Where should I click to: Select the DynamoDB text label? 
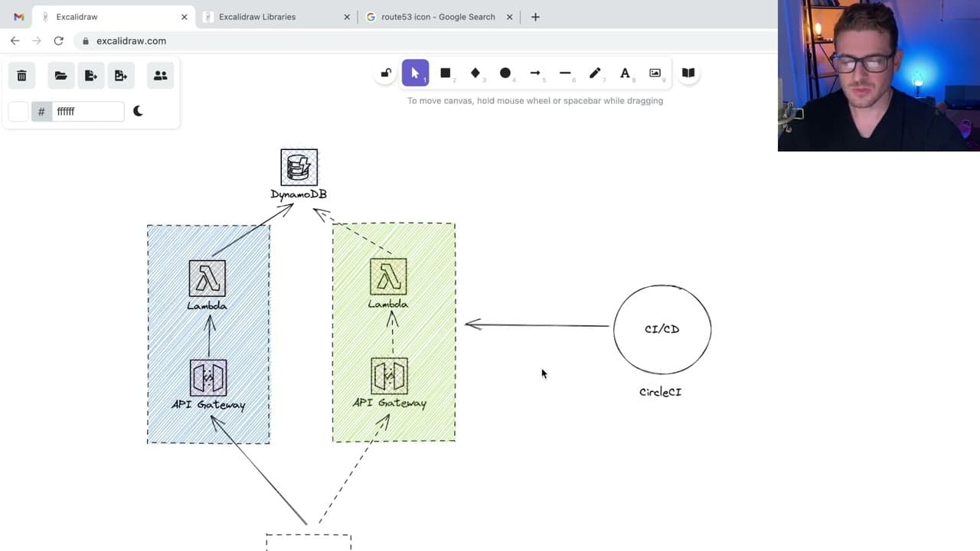pos(299,194)
